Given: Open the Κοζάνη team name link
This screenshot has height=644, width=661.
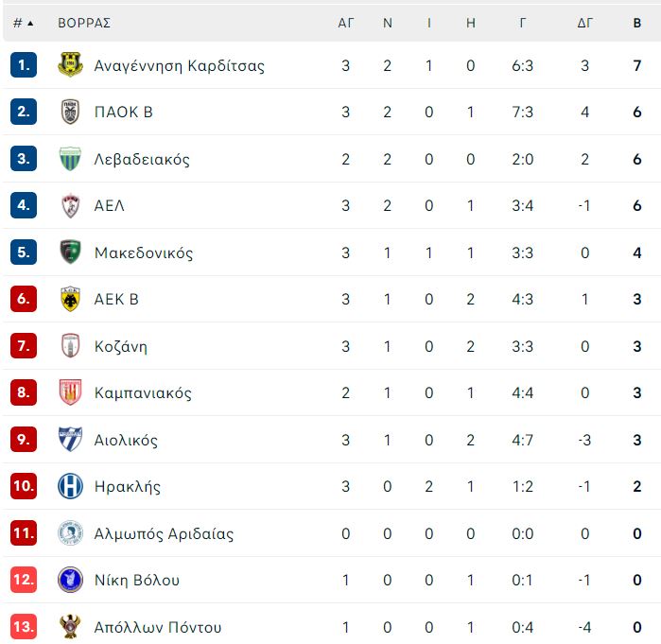Looking at the screenshot, I should coord(121,346).
